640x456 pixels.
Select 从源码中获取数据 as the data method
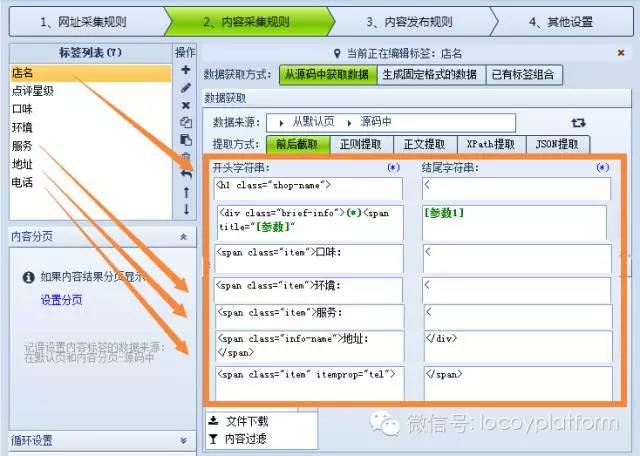pos(328,75)
